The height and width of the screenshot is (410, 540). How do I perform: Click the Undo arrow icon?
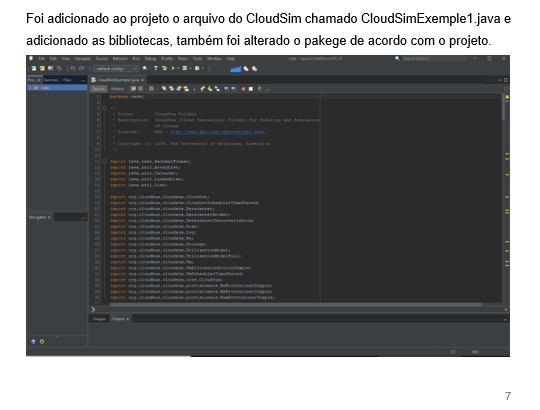coord(73,69)
